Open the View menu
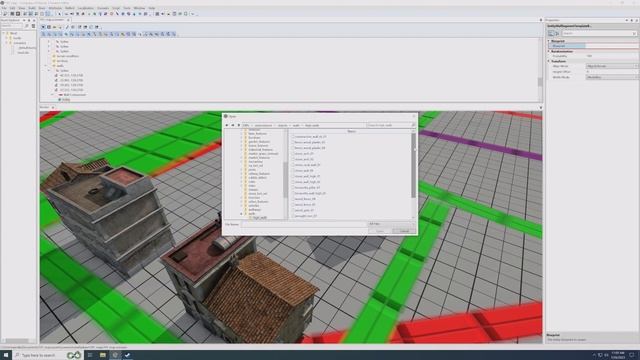 click(22, 8)
